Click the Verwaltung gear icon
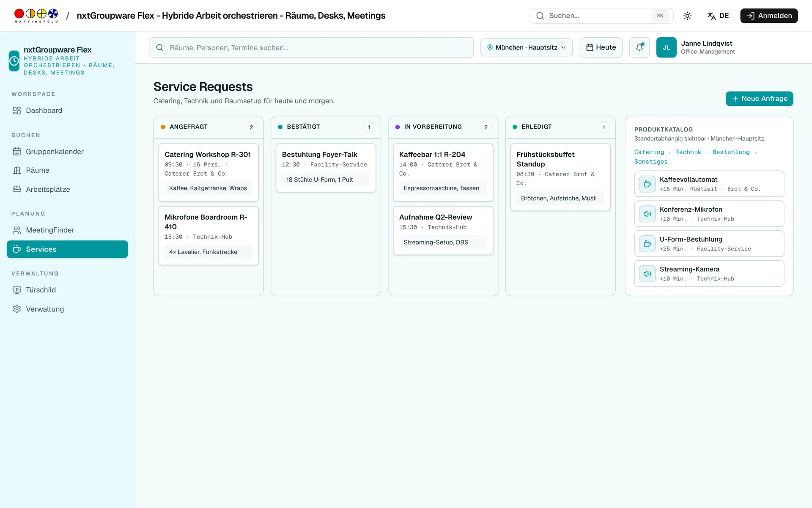Viewport: 812px width, 508px height. click(x=17, y=309)
